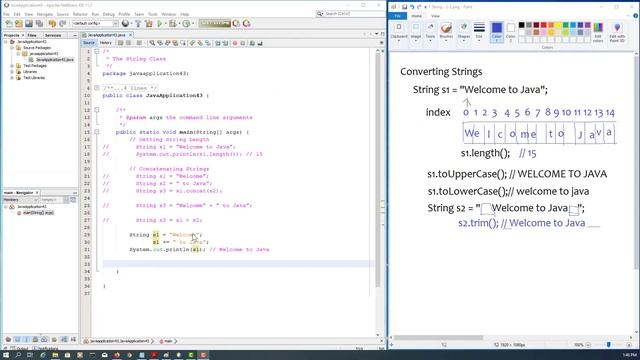Image resolution: width=640 pixels, height=360 pixels.
Task: Click the Undo arrow in Paint title bar
Action: tap(412, 7)
